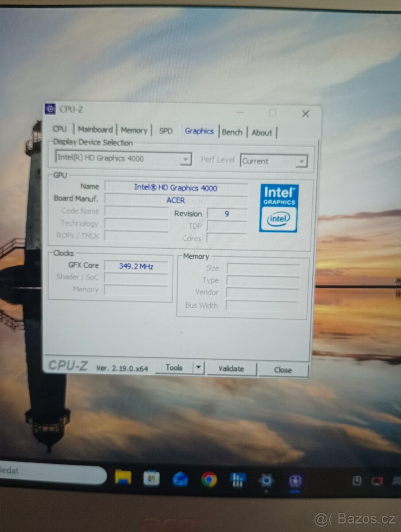Click the Board Manuf. ACER value
401x532 pixels.
[x=176, y=200]
